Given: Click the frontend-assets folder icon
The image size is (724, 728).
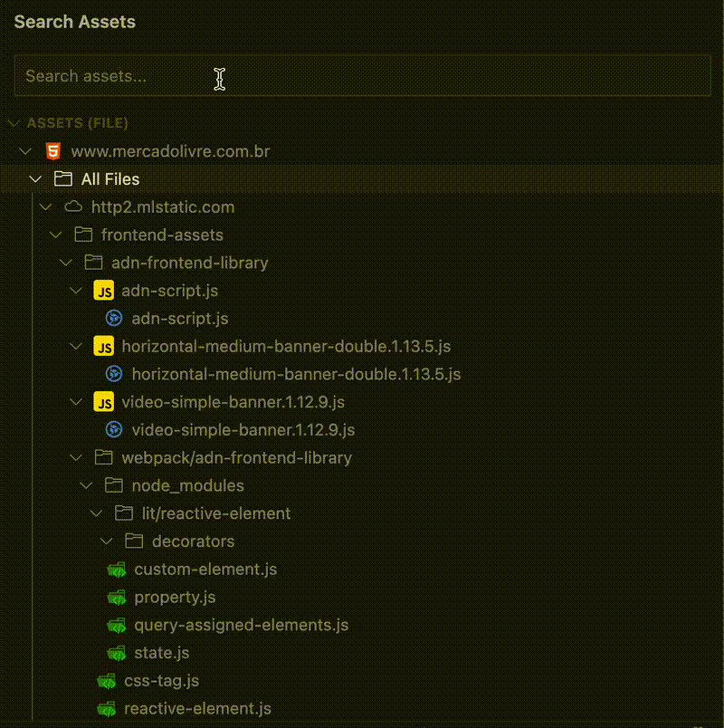Looking at the screenshot, I should tap(83, 235).
